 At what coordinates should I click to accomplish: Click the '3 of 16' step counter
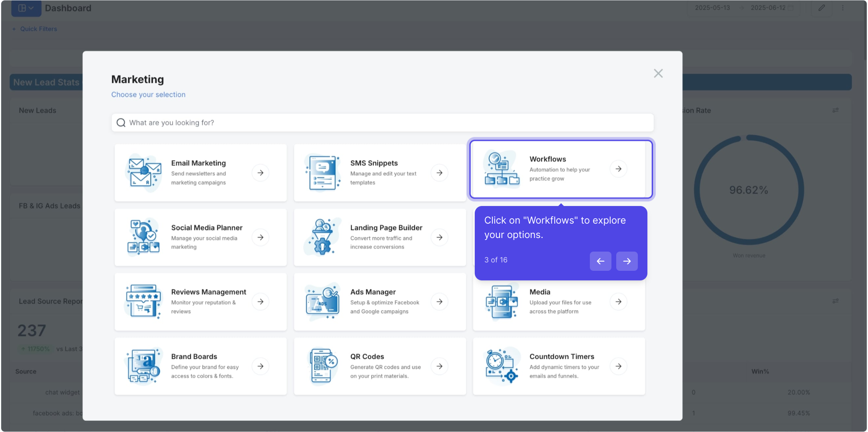click(x=496, y=260)
